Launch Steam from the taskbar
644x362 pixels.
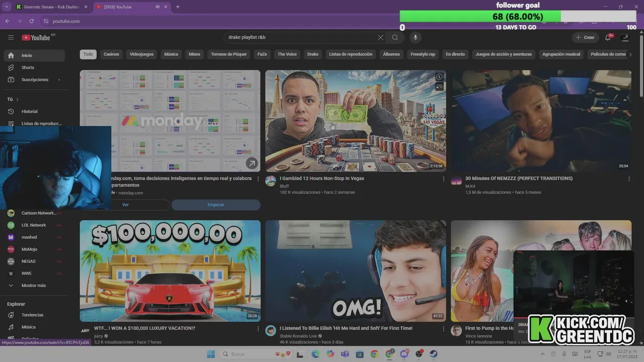(433, 354)
